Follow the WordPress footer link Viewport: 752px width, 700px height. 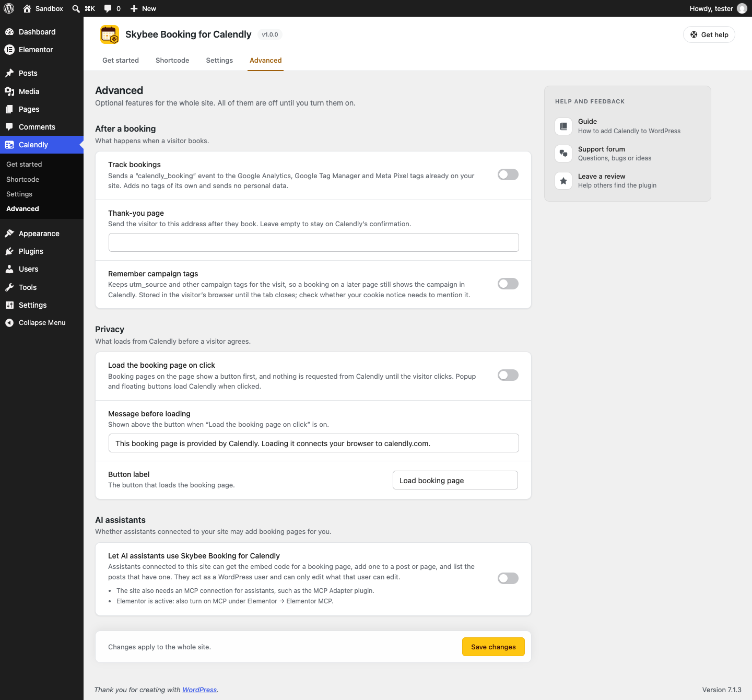coord(199,690)
